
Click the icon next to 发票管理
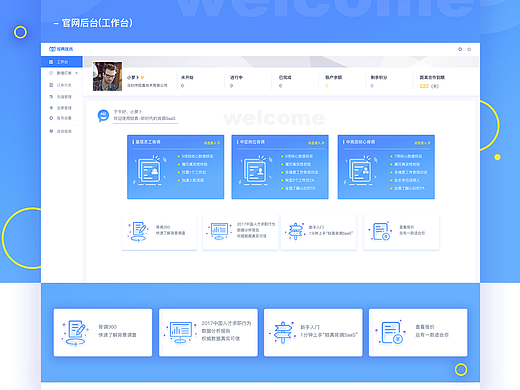pos(51,108)
